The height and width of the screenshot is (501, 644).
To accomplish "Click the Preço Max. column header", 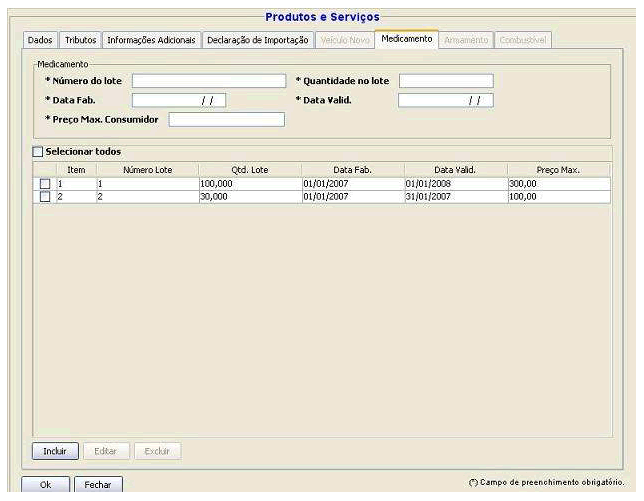I will click(x=558, y=171).
